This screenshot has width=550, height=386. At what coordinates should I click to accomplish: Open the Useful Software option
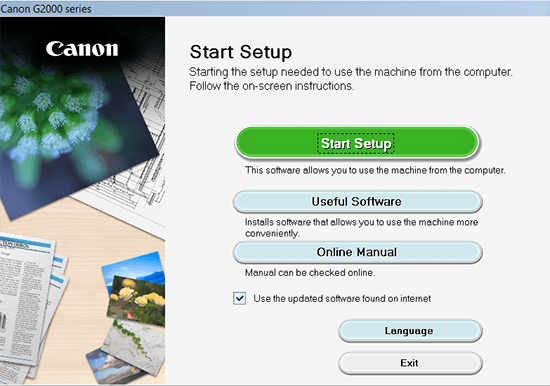pyautogui.click(x=357, y=202)
